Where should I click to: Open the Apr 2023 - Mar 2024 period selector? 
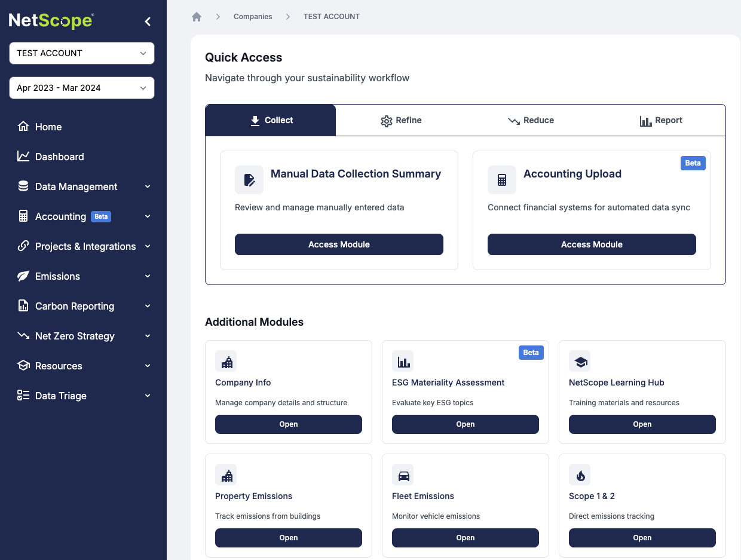(81, 88)
